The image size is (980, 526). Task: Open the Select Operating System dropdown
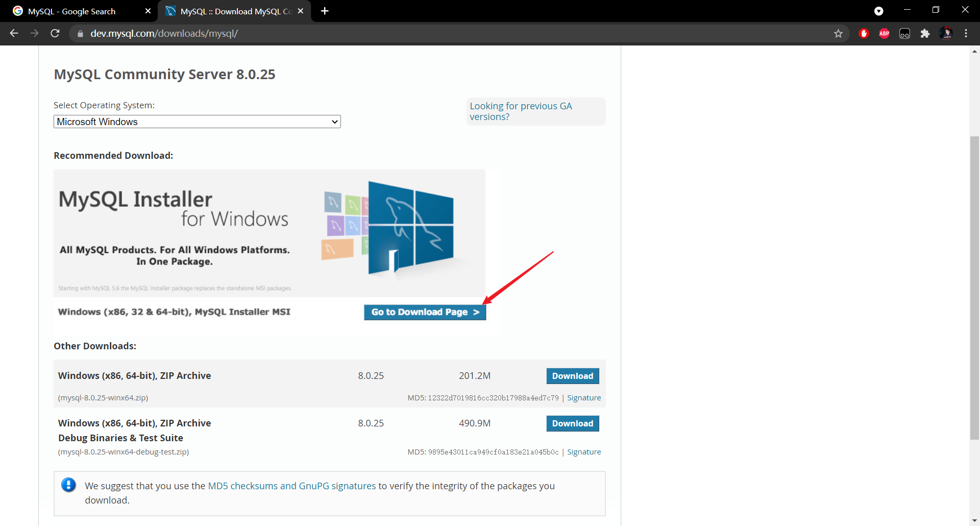tap(197, 122)
